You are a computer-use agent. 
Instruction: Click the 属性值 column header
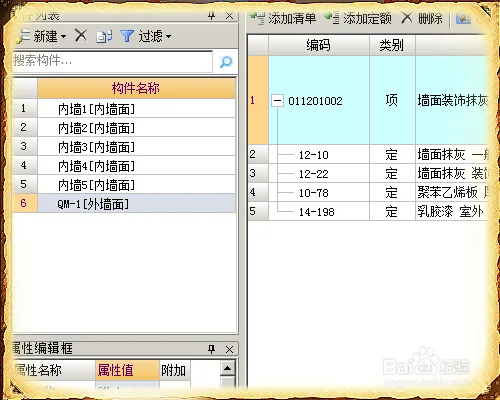(x=127, y=370)
